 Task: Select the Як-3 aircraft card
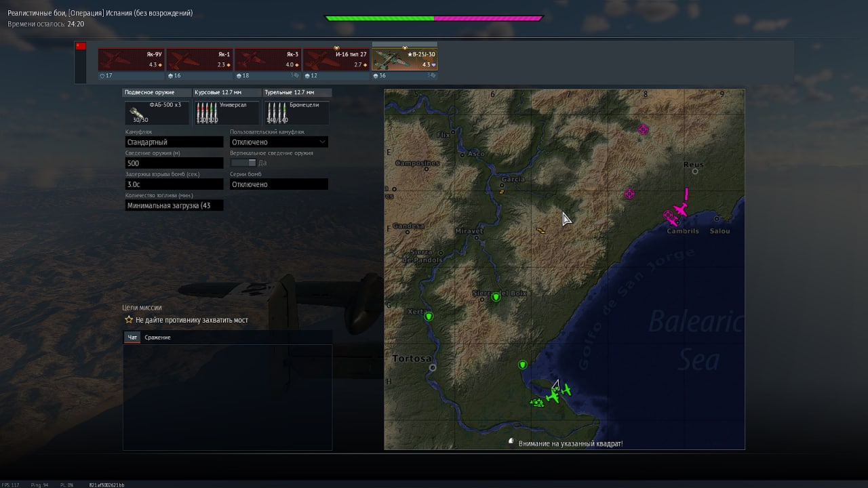tap(269, 59)
